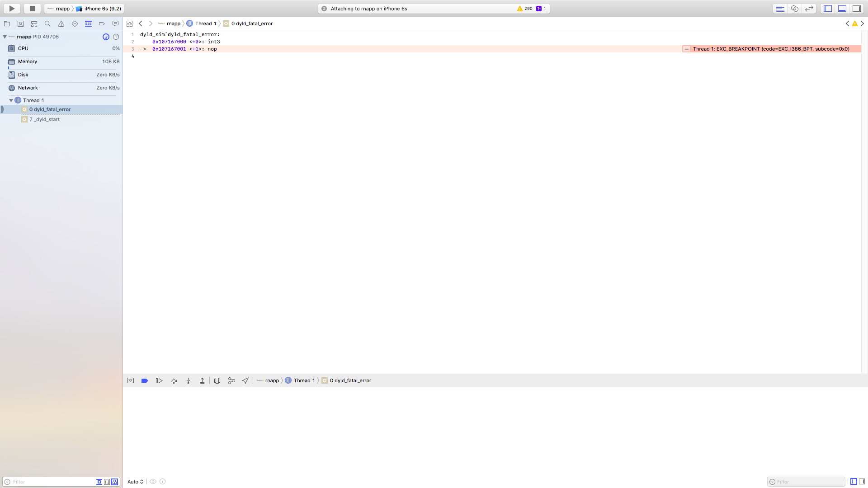Open the related items grid icon in the jump bar

[x=129, y=23]
